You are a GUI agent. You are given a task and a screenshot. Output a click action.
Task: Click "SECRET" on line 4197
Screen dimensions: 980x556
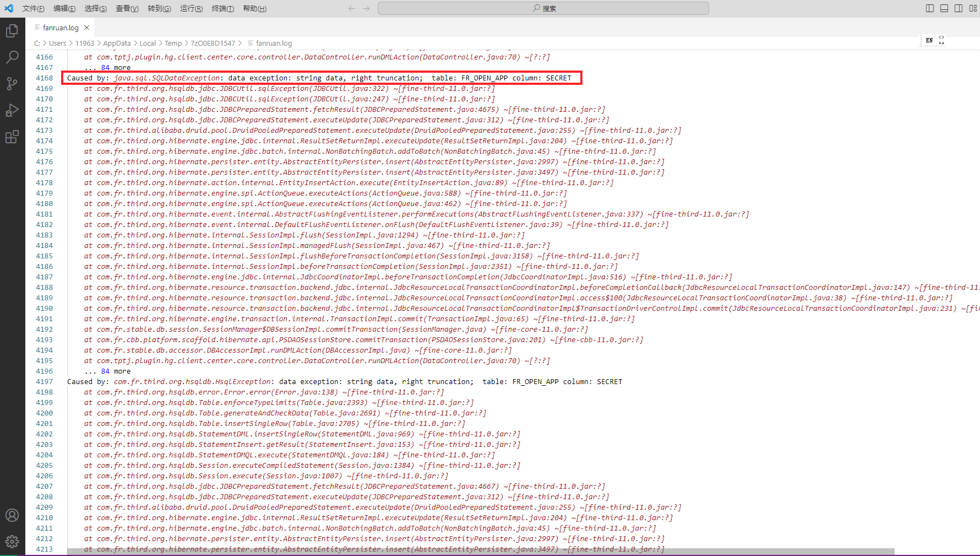click(609, 382)
